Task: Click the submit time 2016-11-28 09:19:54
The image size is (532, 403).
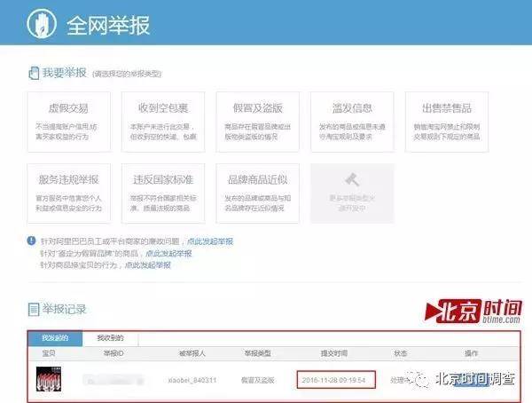Action: point(334,380)
